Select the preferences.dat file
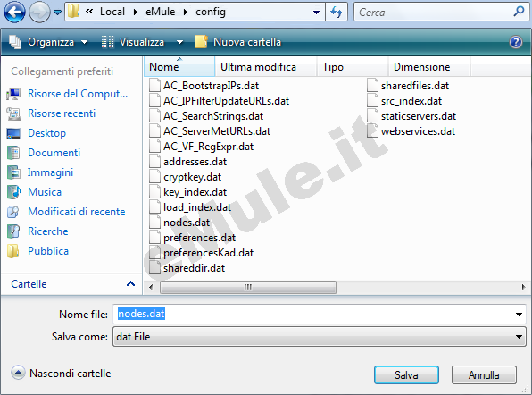The image size is (532, 395). (193, 238)
